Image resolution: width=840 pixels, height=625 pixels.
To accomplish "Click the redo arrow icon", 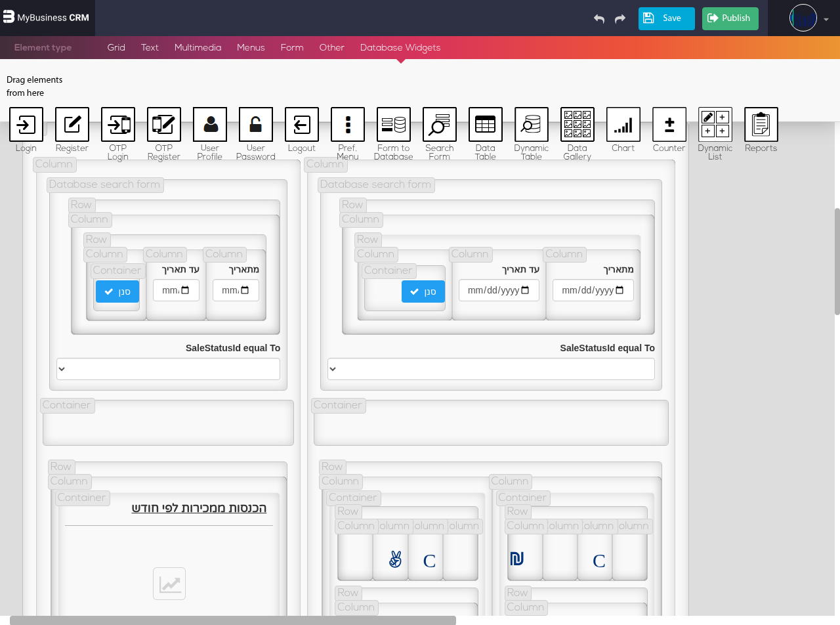I will (x=620, y=19).
